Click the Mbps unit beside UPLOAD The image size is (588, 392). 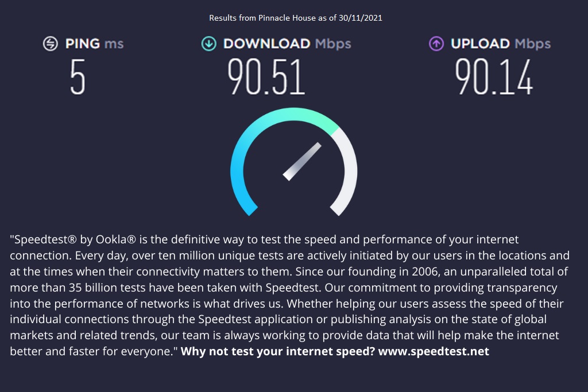532,44
